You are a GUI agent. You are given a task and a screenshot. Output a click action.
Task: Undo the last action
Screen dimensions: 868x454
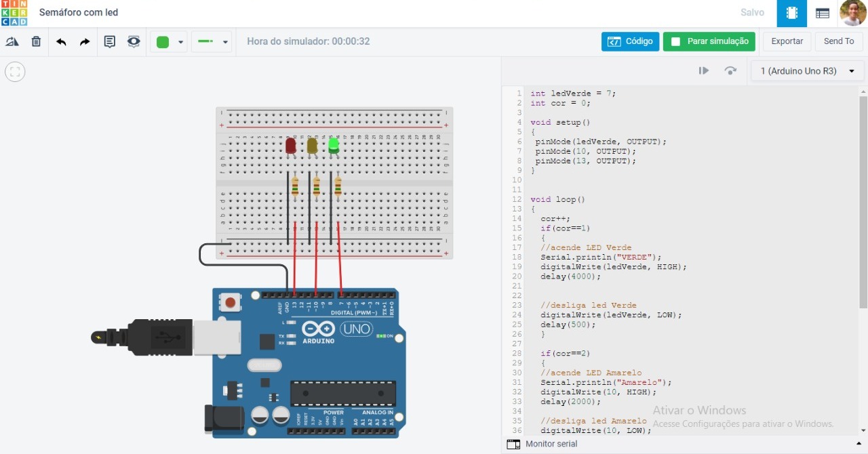pyautogui.click(x=61, y=42)
